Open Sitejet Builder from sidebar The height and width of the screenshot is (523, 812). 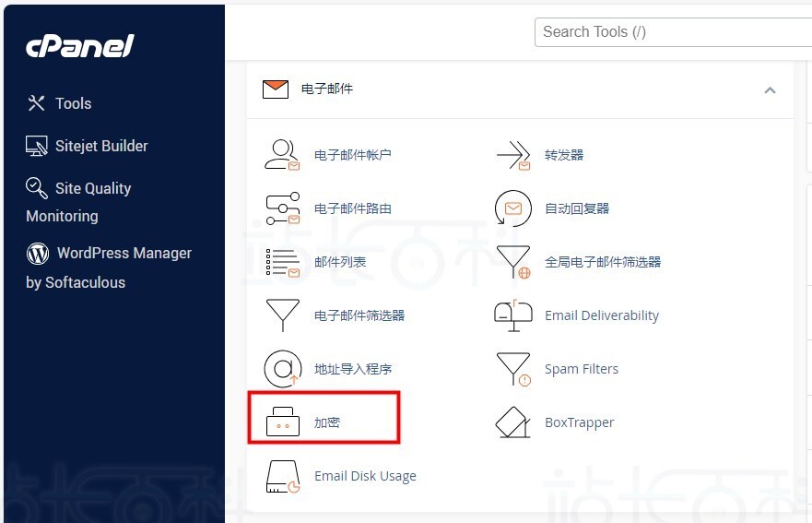point(101,146)
